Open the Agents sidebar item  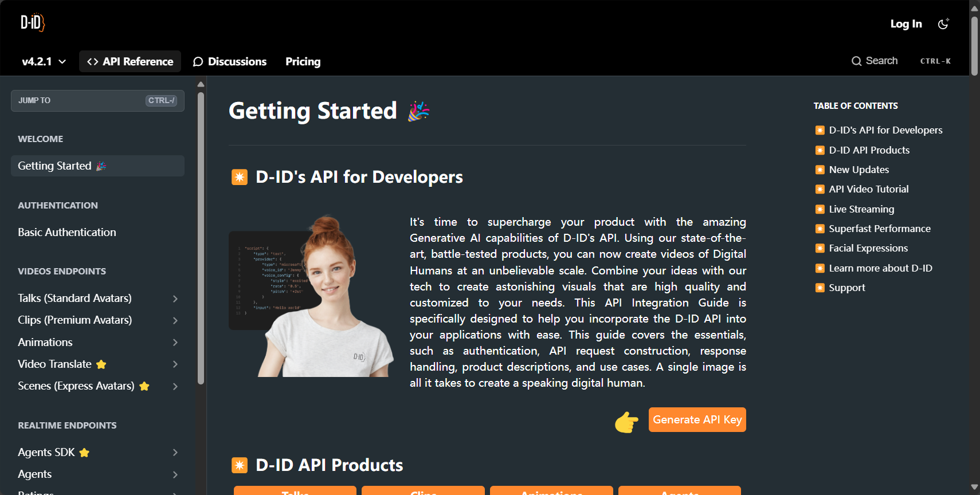(34, 474)
